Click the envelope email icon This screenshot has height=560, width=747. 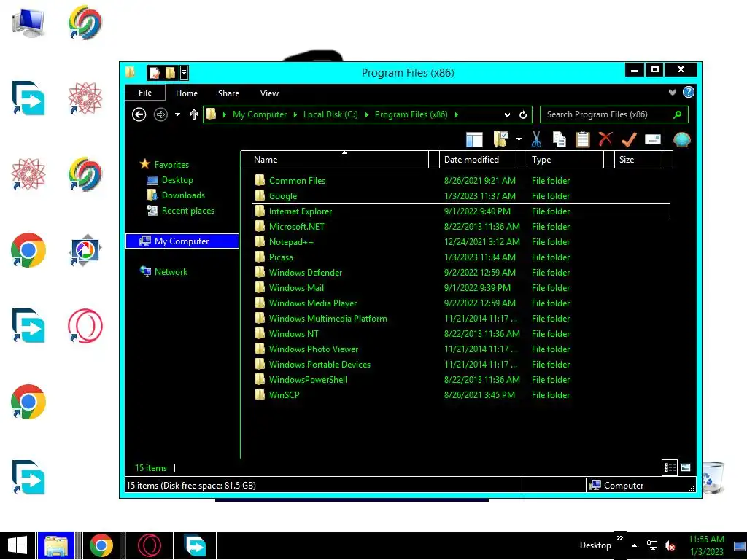click(x=653, y=139)
